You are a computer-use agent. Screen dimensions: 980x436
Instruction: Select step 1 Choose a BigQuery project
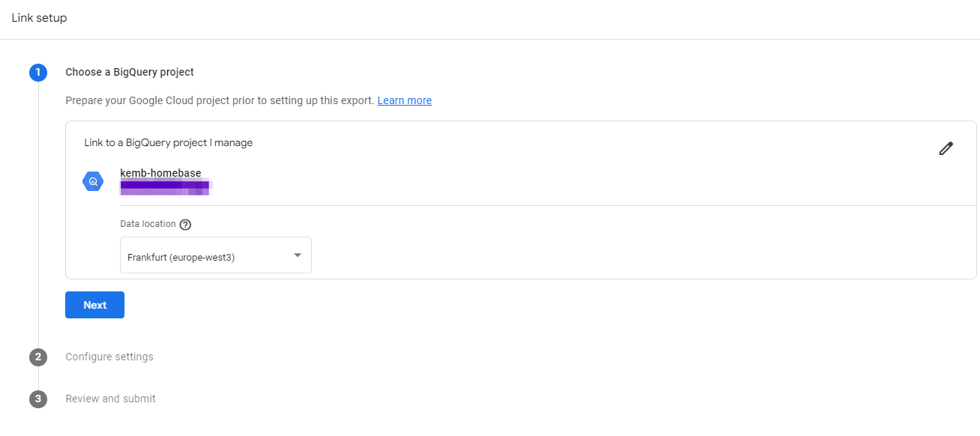[x=130, y=72]
